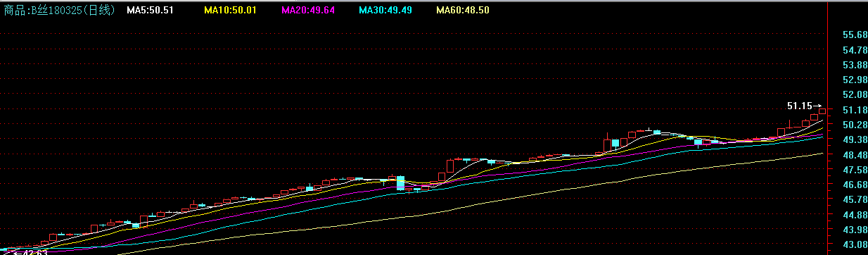Viewport: 868px width, 255px height.
Task: Select the MA5:50.51 indicator label
Action: (x=150, y=11)
